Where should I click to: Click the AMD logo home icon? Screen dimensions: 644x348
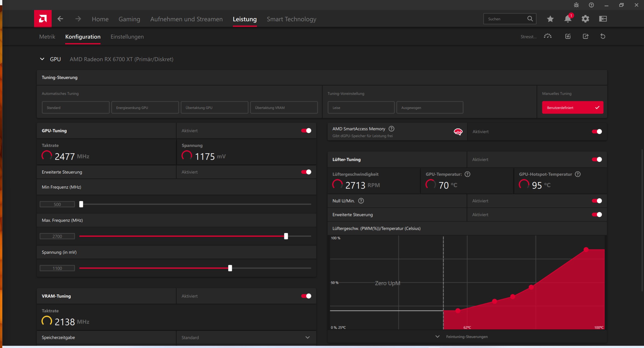[x=43, y=19]
